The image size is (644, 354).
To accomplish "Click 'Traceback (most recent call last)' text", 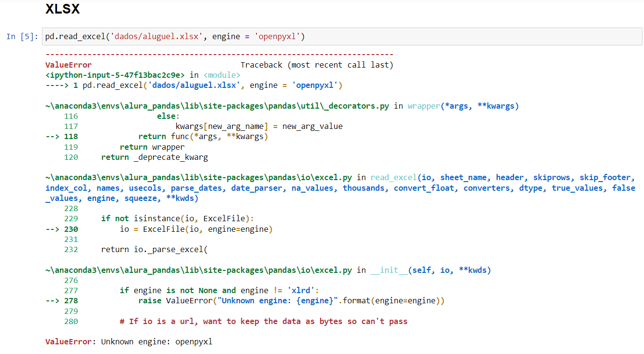I will [x=317, y=65].
